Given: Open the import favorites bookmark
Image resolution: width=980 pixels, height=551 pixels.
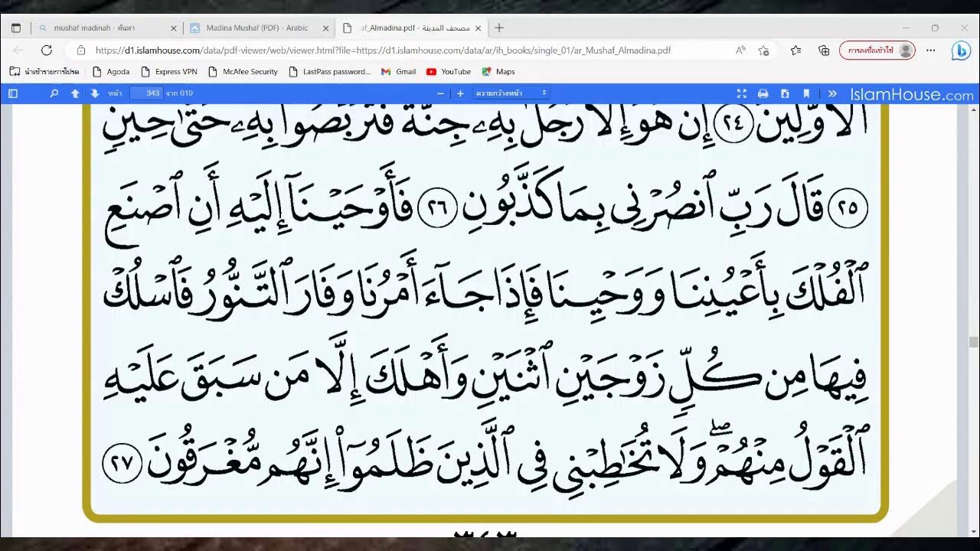Looking at the screenshot, I should 44,72.
